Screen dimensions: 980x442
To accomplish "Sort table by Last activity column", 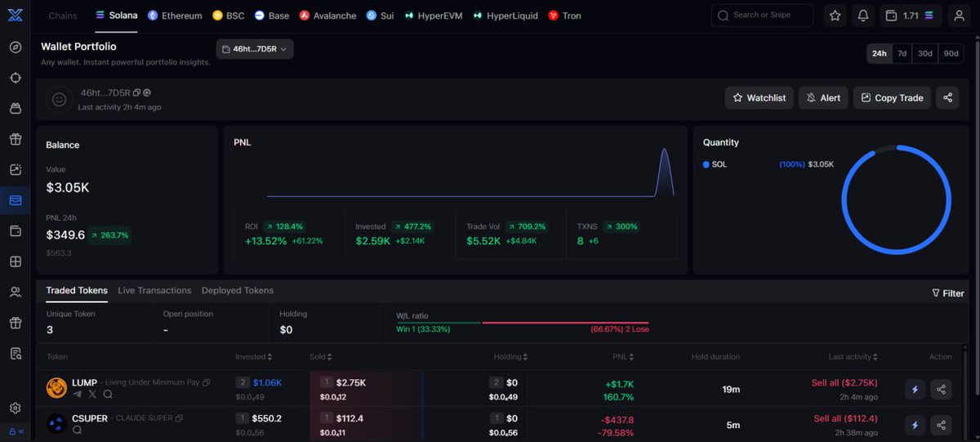I will tap(853, 356).
